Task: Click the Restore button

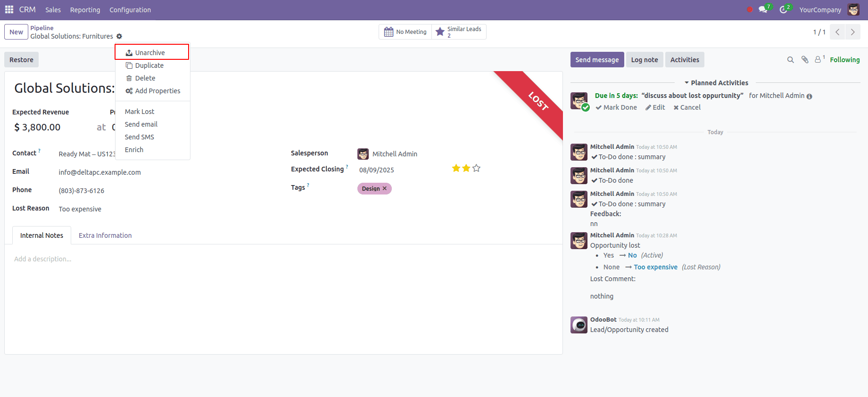Action: pos(21,60)
